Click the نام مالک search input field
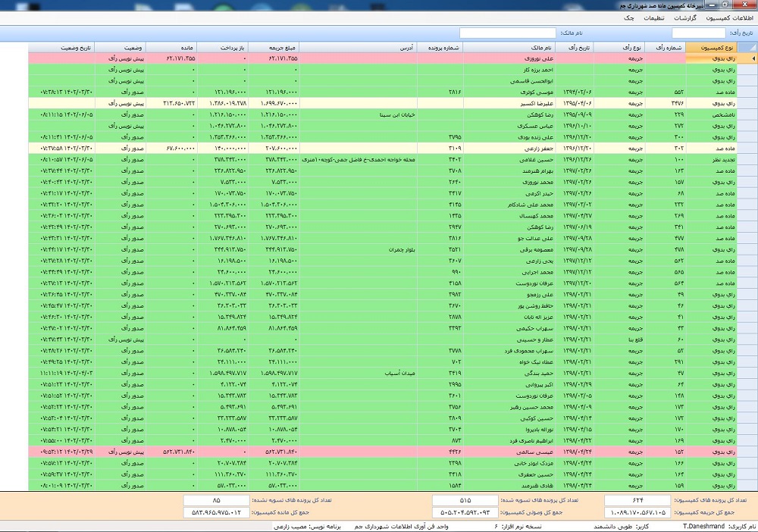 pos(507,33)
